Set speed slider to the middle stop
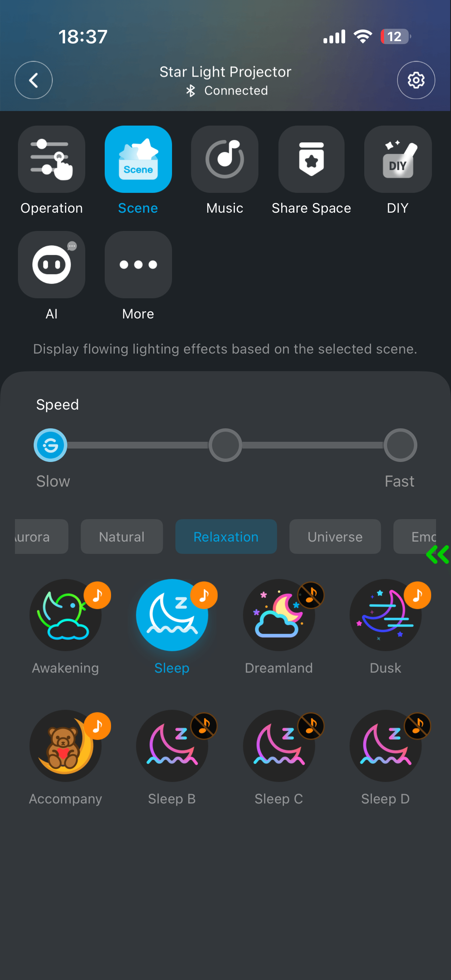The image size is (451, 980). (225, 445)
